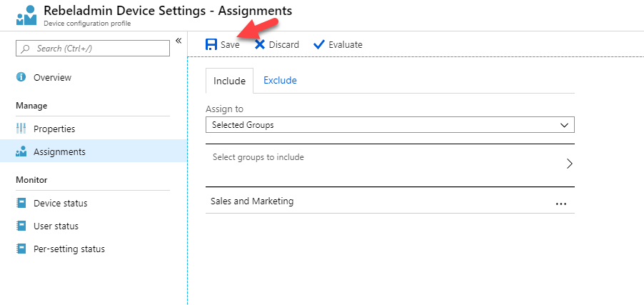Click the Per-setting status notebook icon
The image size is (644, 305).
click(21, 249)
